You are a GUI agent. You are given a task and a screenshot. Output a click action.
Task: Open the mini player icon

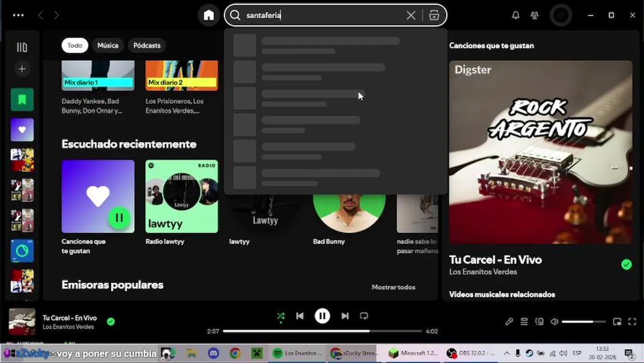617,322
